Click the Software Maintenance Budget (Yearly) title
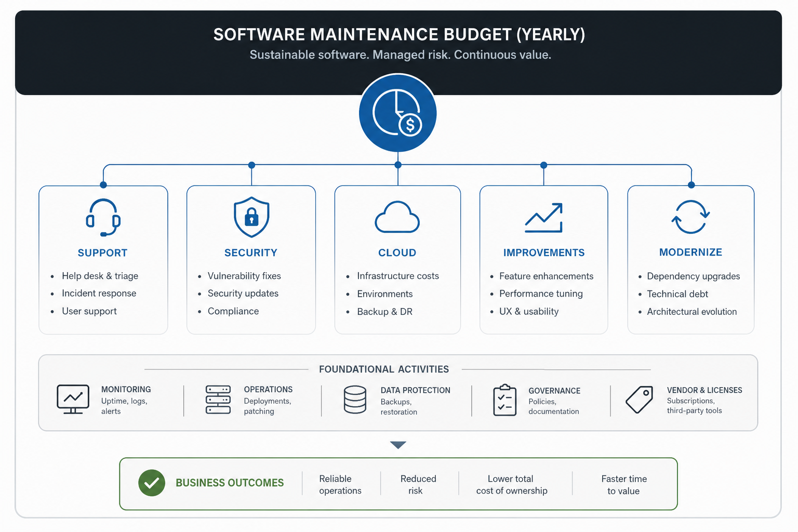Image resolution: width=798 pixels, height=532 pixels. (399, 34)
